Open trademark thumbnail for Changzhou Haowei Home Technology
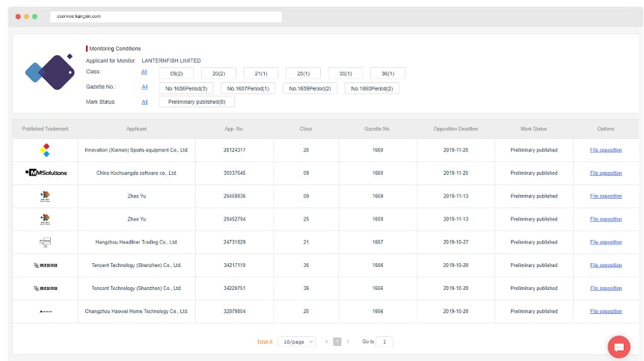 (46, 312)
